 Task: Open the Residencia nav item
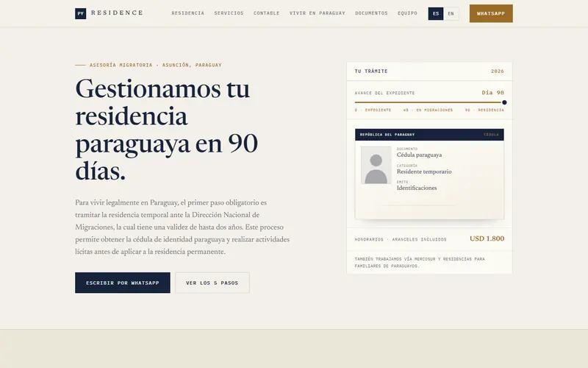click(188, 13)
